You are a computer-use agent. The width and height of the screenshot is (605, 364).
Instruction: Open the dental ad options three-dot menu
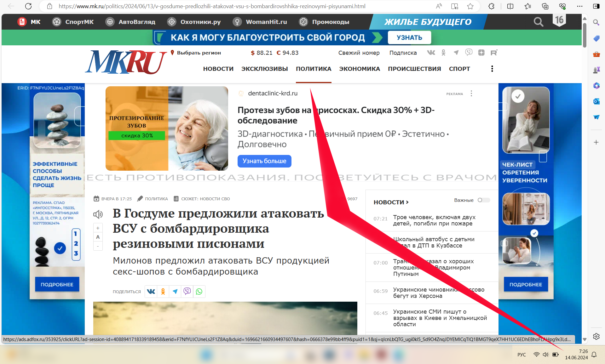point(471,94)
